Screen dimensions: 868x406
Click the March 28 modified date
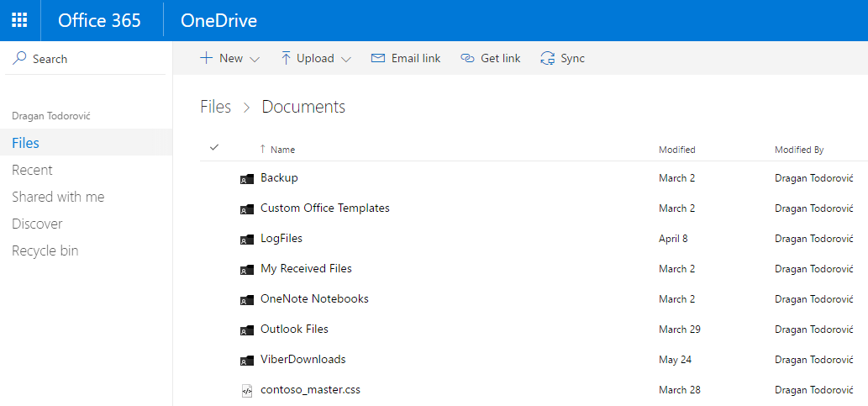(x=679, y=390)
